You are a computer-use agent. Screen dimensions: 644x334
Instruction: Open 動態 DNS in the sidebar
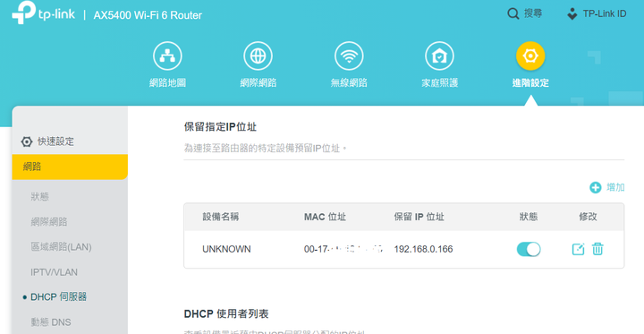(50, 322)
